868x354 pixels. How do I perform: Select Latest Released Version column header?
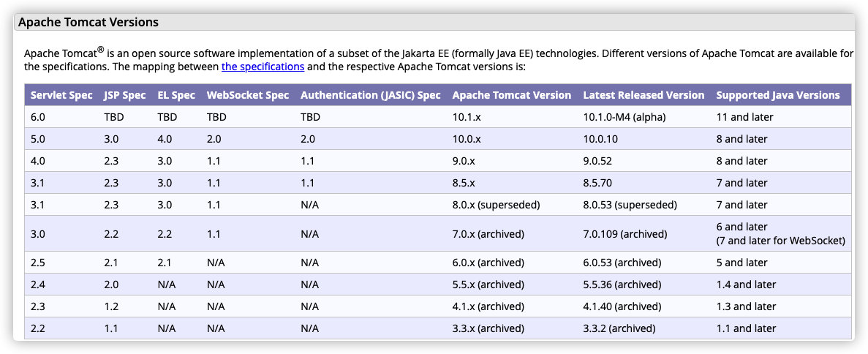point(644,95)
